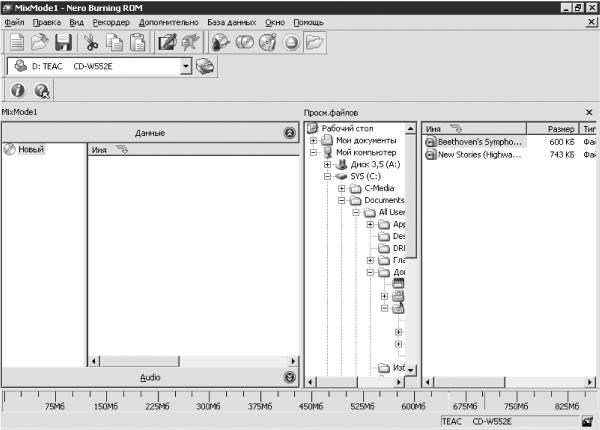Screen dimensions: 600x430
Task: Click the Audio section header button
Action: [150, 377]
